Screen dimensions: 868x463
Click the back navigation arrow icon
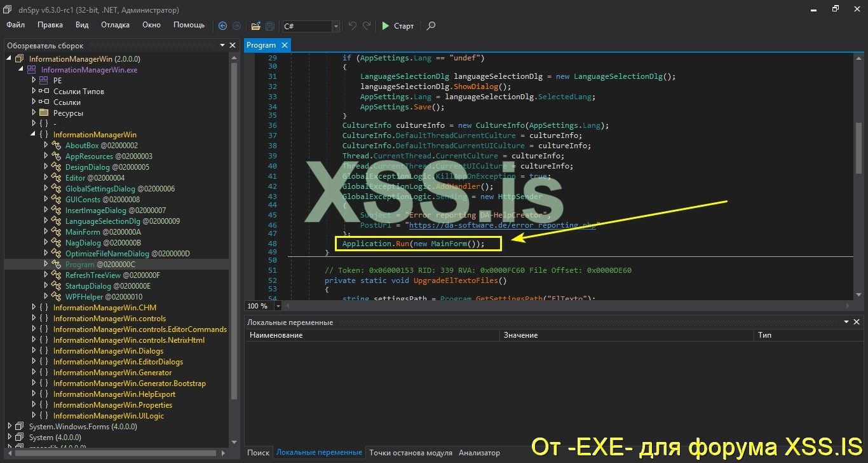tap(222, 26)
